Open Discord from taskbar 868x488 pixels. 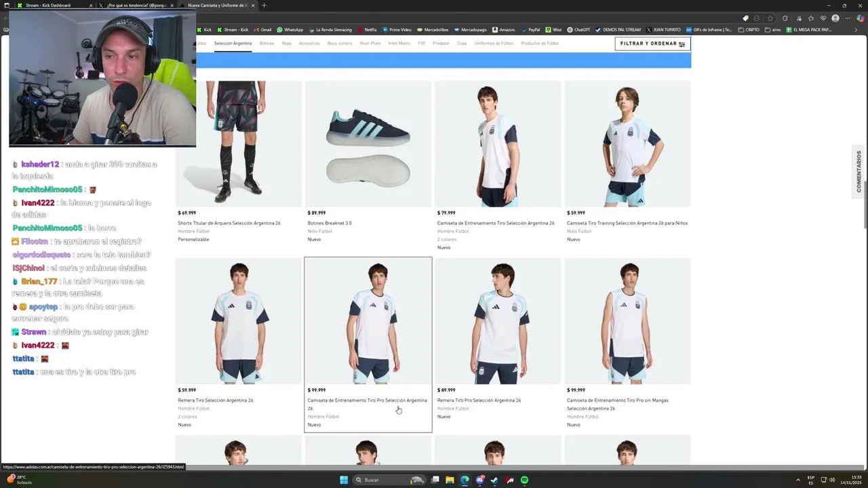(x=479, y=480)
